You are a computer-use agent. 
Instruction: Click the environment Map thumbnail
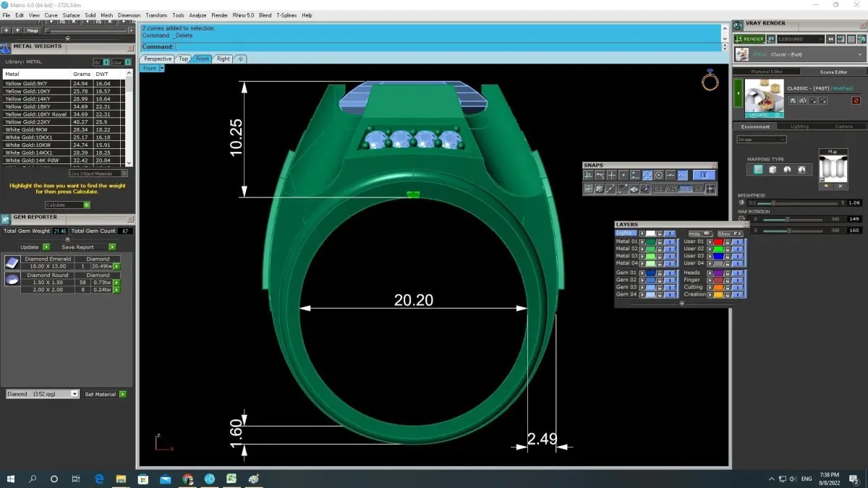tap(833, 169)
